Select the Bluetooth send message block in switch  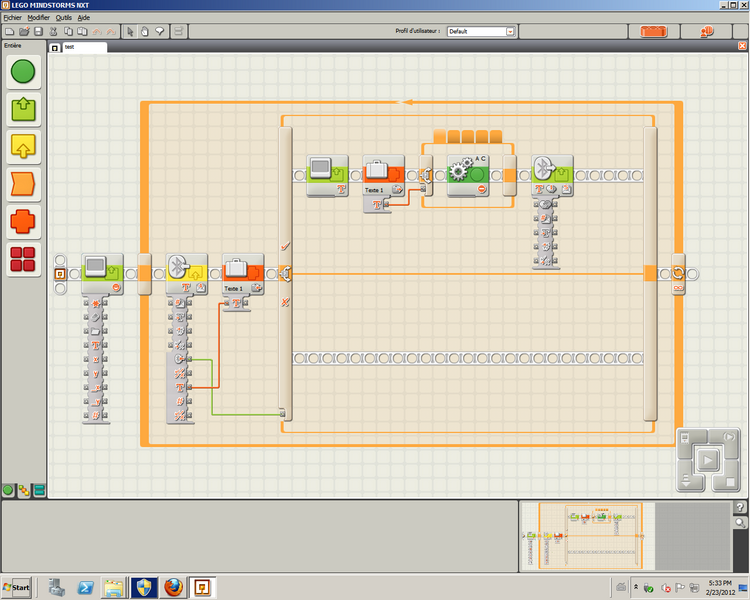[551, 173]
